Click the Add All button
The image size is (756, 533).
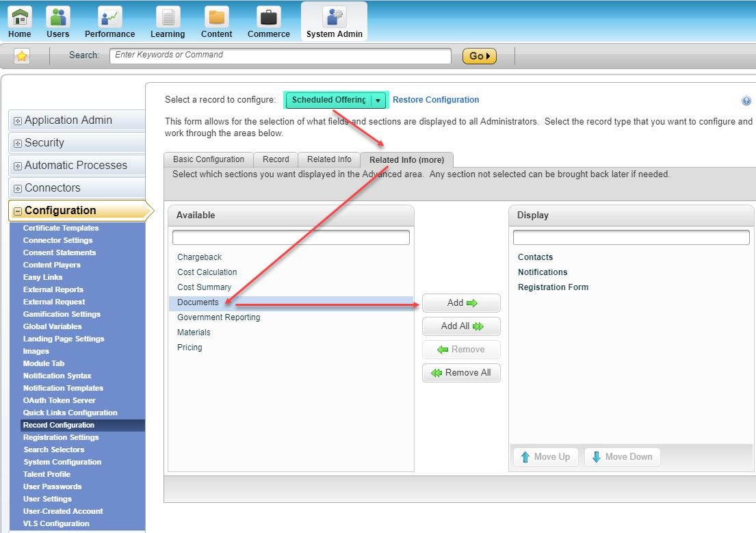[x=461, y=326]
